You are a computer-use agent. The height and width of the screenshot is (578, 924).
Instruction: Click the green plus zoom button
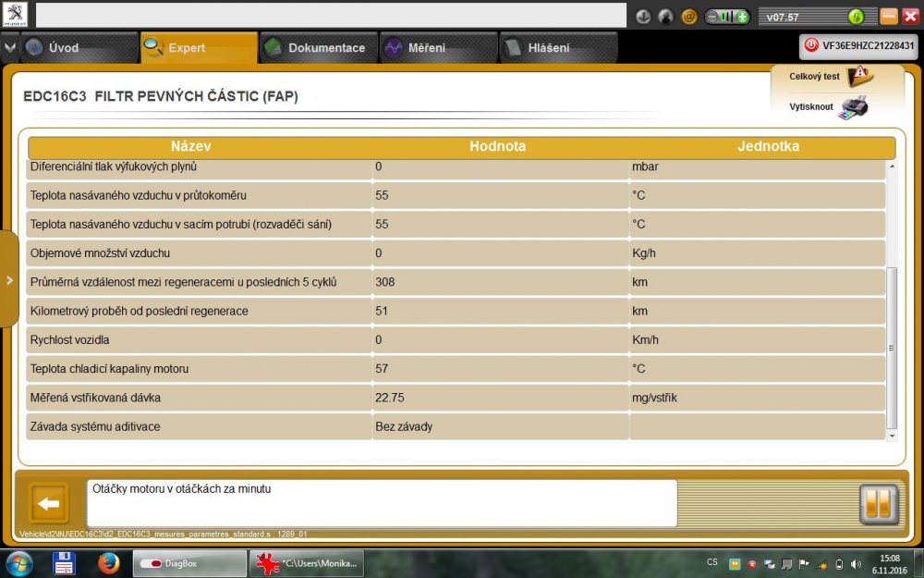(x=741, y=17)
